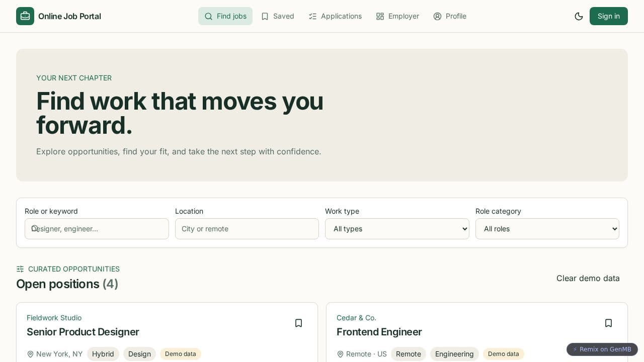Toggle dark mode moon icon
The width and height of the screenshot is (644, 362).
579,16
